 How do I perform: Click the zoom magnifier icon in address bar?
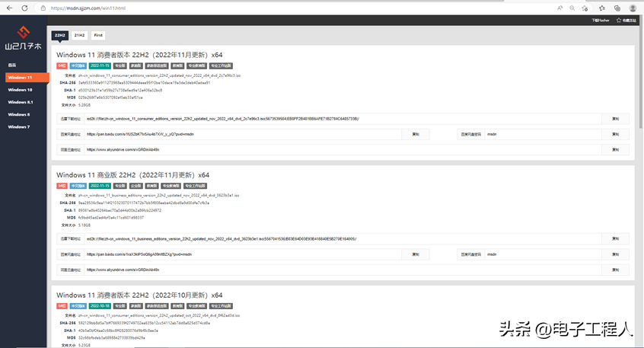(572, 8)
